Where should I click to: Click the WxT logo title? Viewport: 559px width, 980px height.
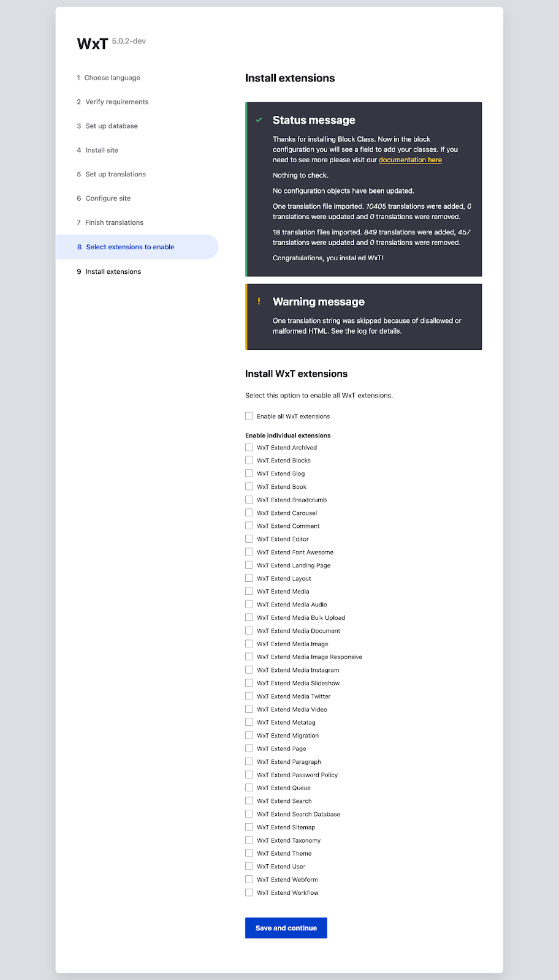click(x=93, y=43)
